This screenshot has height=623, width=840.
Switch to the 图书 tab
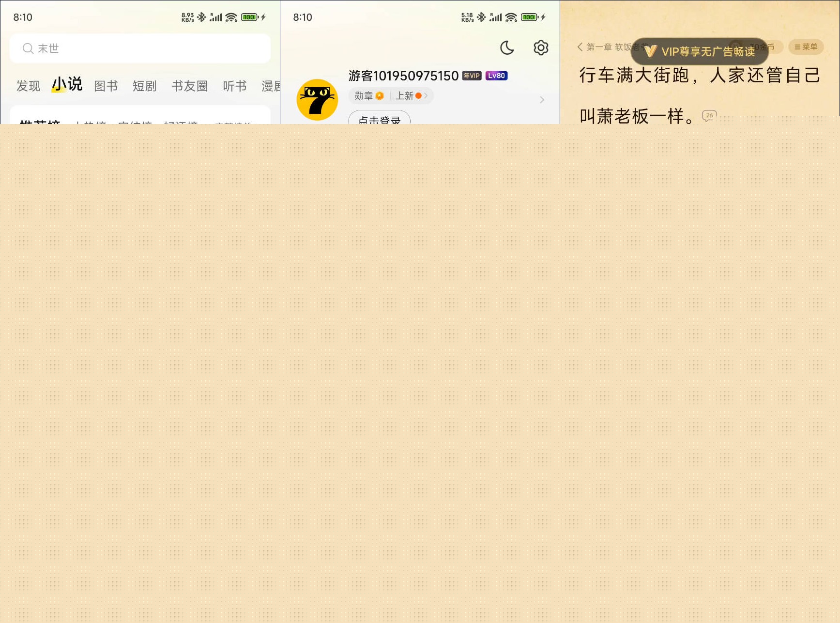106,86
